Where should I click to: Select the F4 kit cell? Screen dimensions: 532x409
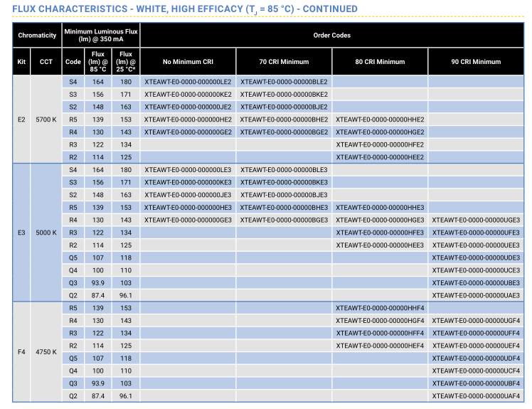tap(21, 352)
